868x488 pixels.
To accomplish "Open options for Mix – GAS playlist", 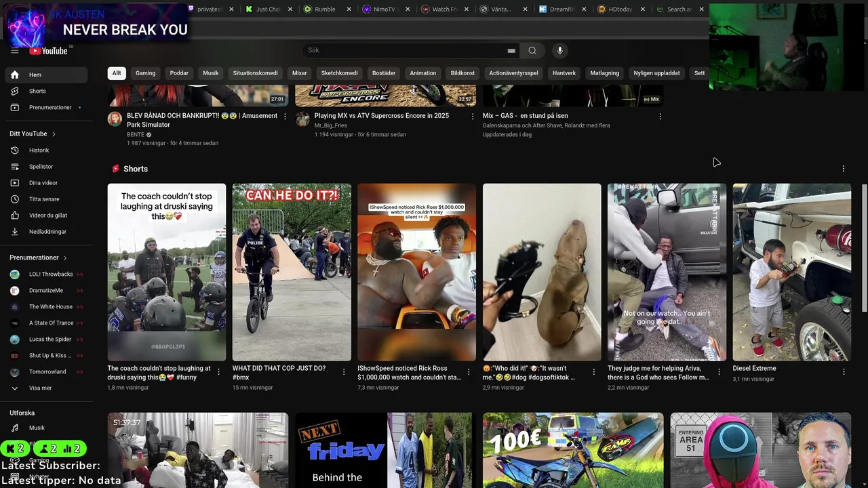I will click(x=660, y=117).
